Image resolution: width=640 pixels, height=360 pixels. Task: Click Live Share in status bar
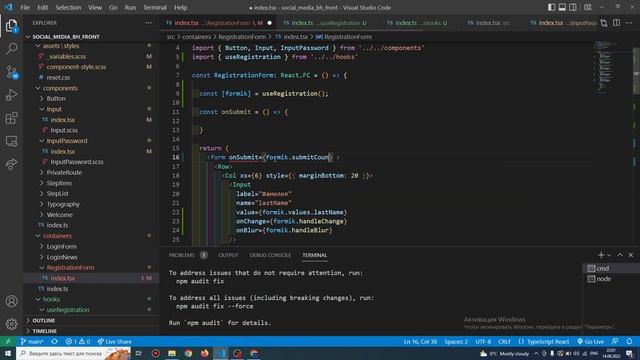coord(114,342)
